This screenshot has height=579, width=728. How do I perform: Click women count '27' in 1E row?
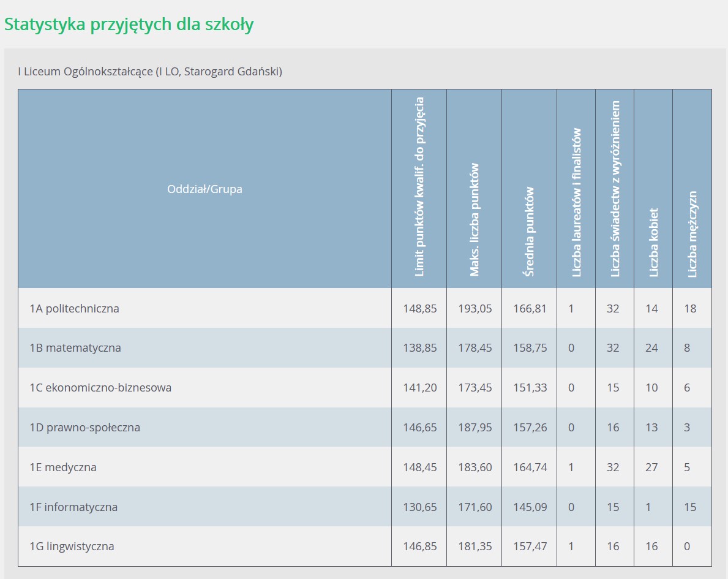pyautogui.click(x=651, y=467)
